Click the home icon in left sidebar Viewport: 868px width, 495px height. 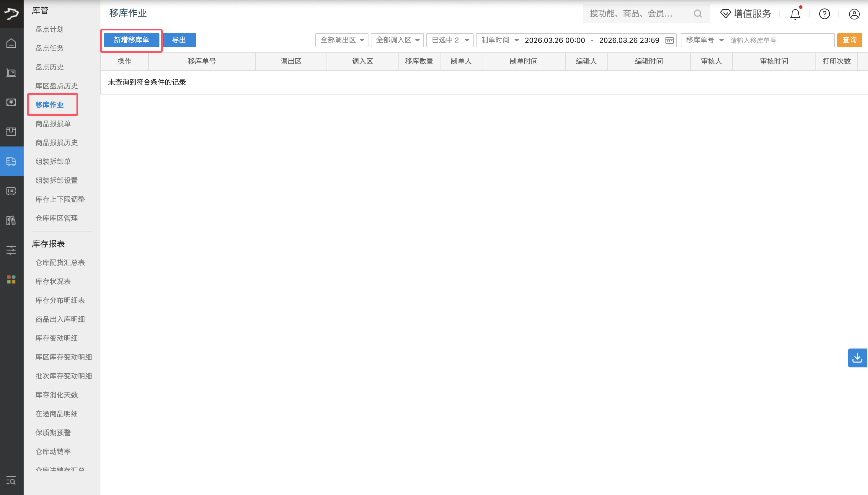tap(11, 43)
